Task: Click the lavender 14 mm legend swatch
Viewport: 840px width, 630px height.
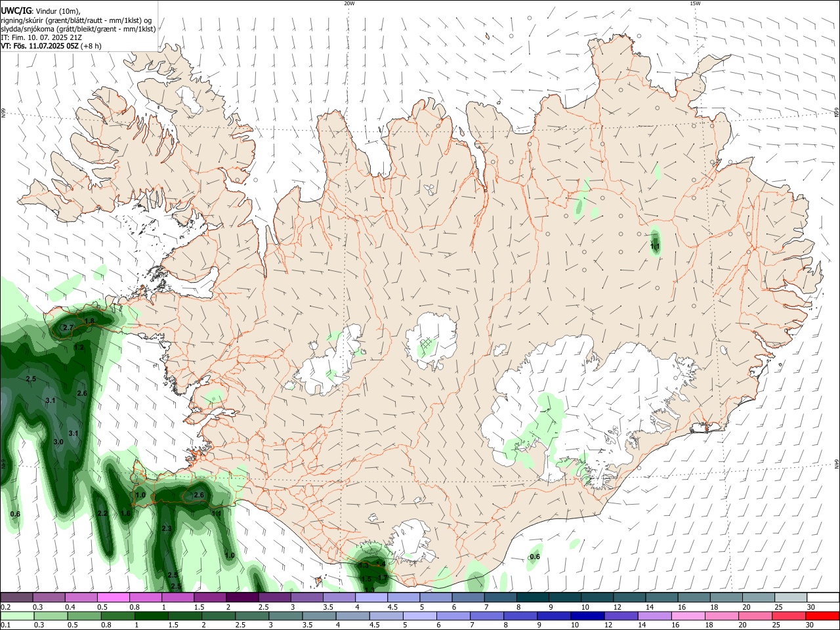Action: click(x=655, y=616)
